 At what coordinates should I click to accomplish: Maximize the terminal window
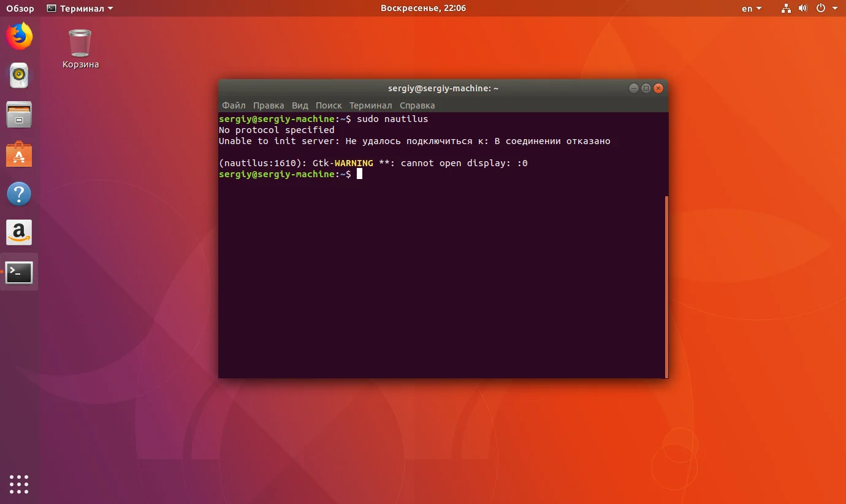tap(646, 88)
